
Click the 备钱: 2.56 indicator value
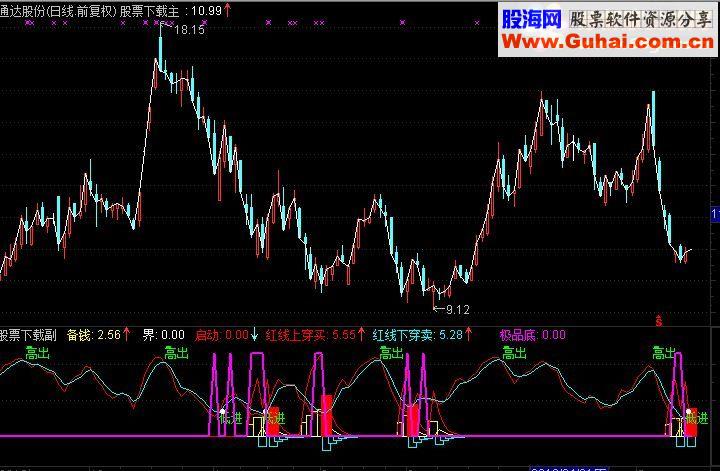tap(94, 335)
